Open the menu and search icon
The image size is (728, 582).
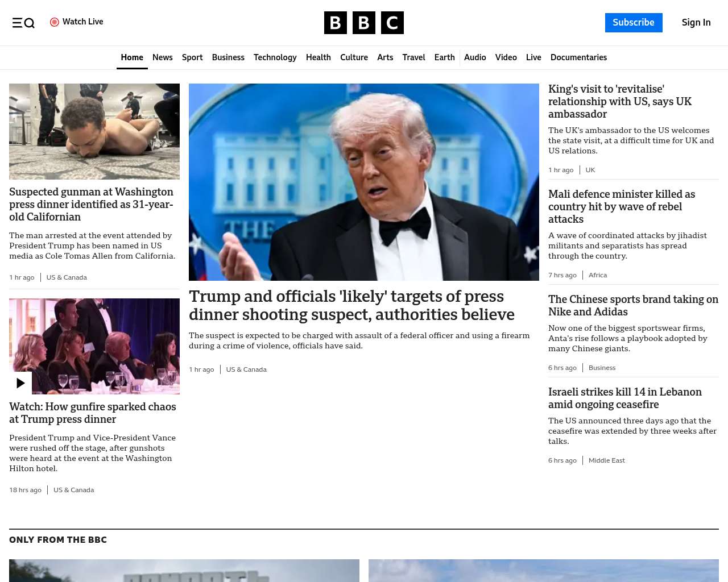pyautogui.click(x=23, y=23)
